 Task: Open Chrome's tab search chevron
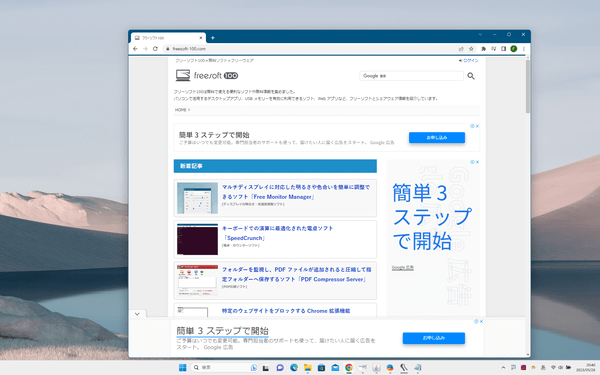(x=480, y=34)
